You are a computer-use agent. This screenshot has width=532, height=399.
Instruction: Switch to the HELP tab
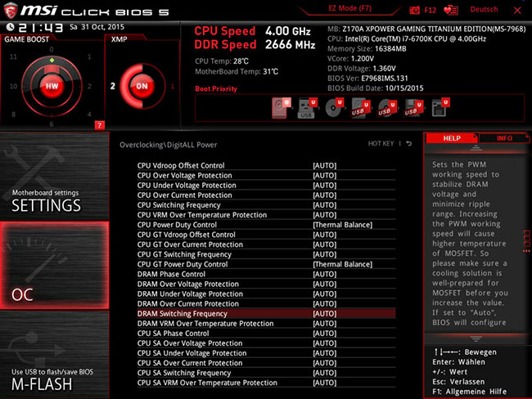pyautogui.click(x=452, y=138)
